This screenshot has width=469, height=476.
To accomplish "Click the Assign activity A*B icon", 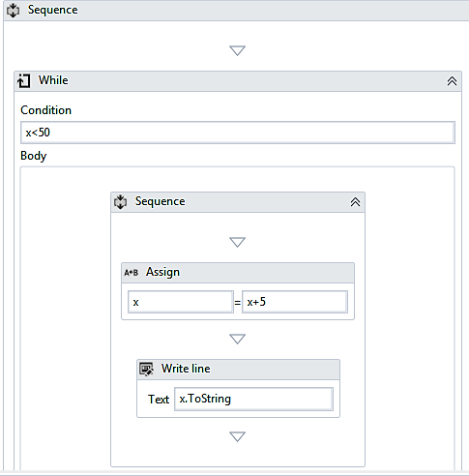I will 132,273.
